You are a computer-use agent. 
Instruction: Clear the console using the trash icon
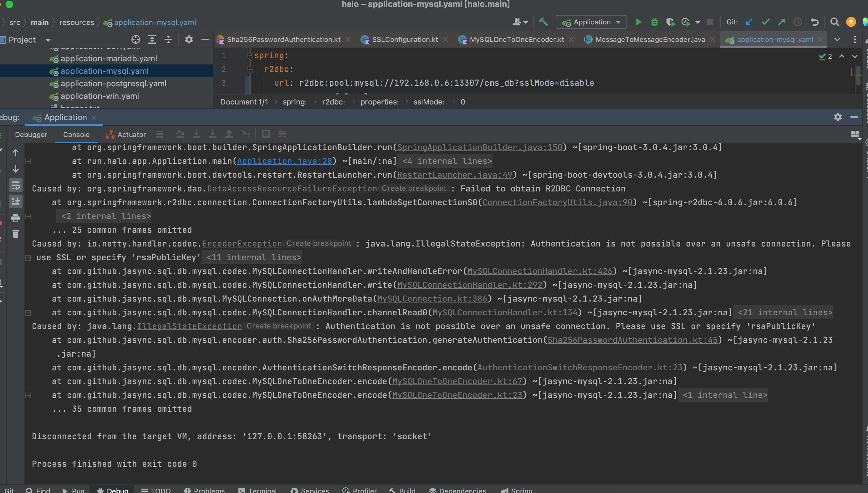16,234
